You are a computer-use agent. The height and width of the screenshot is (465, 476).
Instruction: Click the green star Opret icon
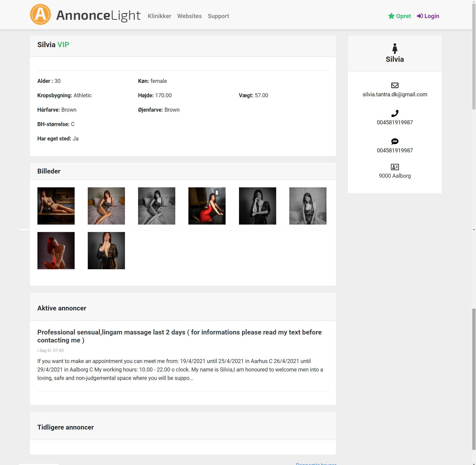pos(391,16)
